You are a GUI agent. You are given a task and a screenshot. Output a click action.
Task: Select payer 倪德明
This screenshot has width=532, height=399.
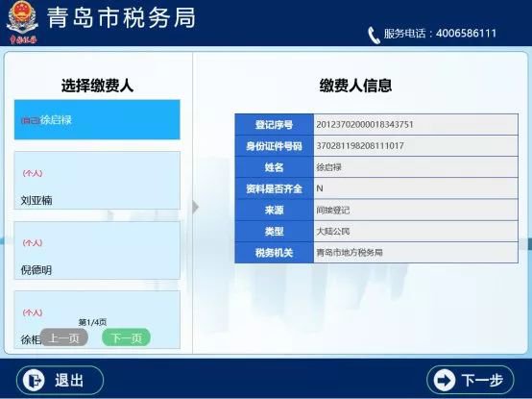pos(97,250)
